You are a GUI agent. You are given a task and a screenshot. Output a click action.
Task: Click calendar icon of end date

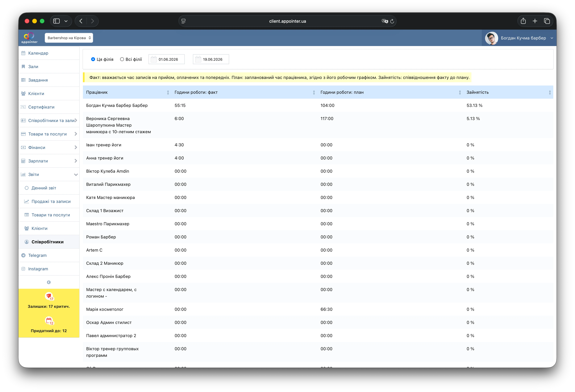coord(198,59)
